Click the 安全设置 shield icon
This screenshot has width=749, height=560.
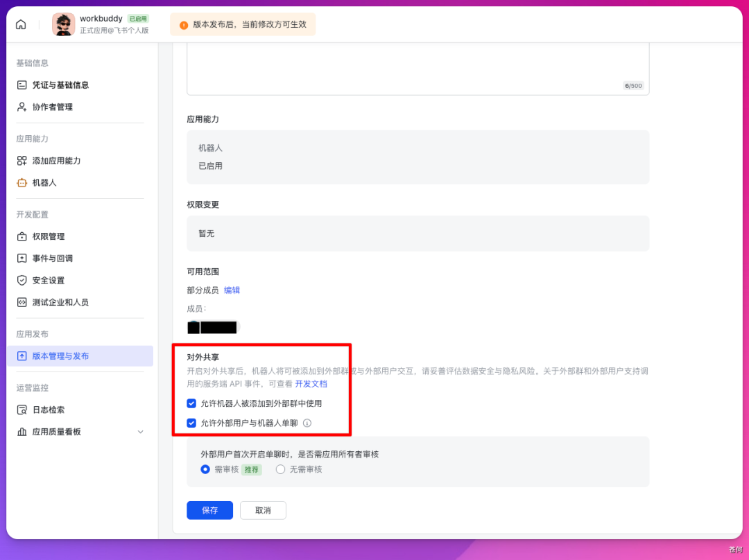point(22,280)
